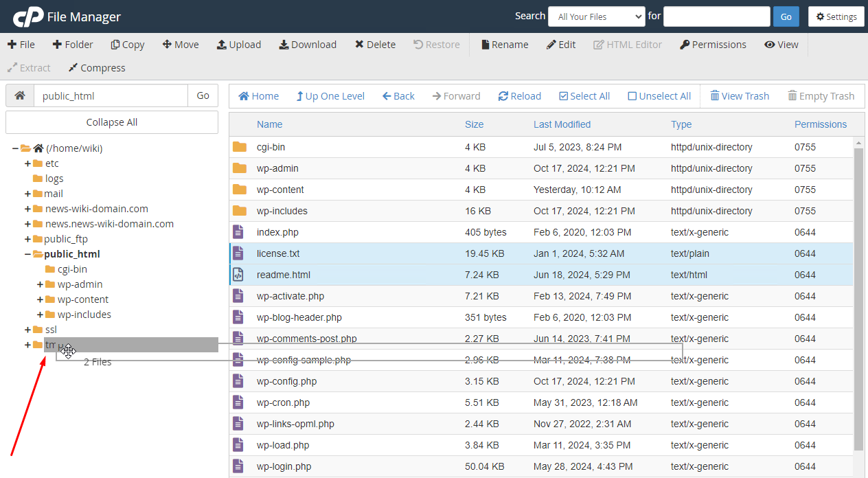Click the readme.html code file icon

point(238,275)
